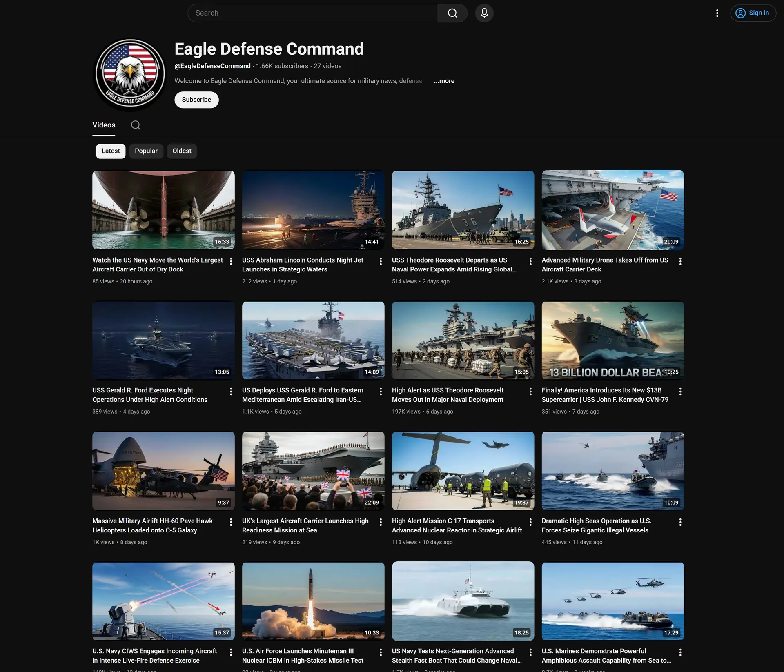Sort videos by Popular
Screen dimensions: 784x672
[146, 151]
